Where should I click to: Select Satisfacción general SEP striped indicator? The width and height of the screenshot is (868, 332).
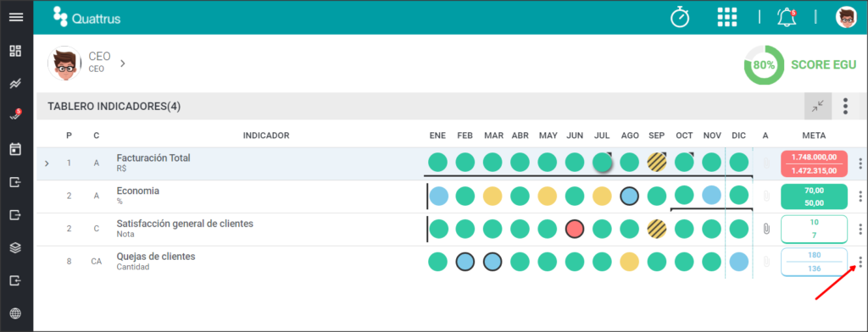tap(657, 229)
